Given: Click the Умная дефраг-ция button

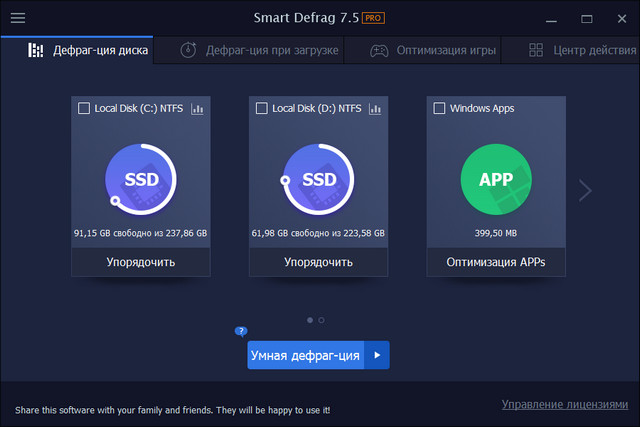Looking at the screenshot, I should click(x=305, y=355).
